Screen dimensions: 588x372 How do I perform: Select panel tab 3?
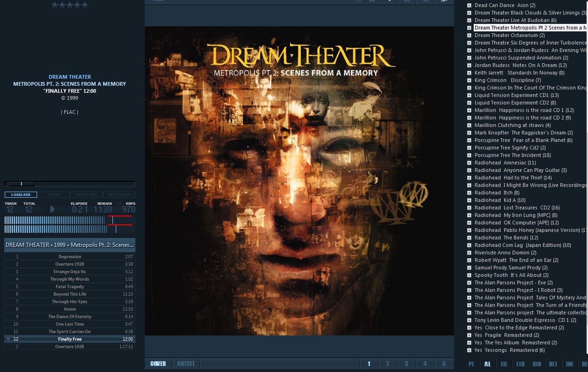[406, 364]
